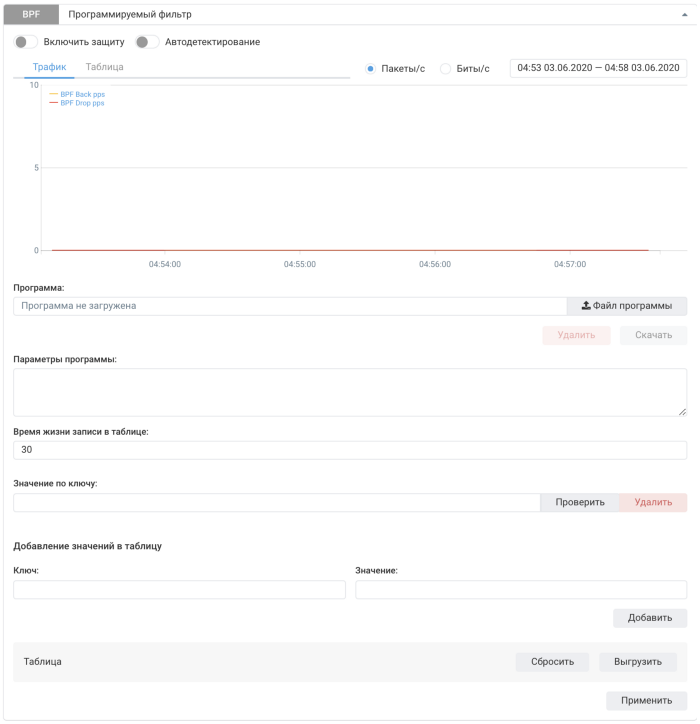Click the Добавить button
The width and height of the screenshot is (700, 724).
coord(650,618)
